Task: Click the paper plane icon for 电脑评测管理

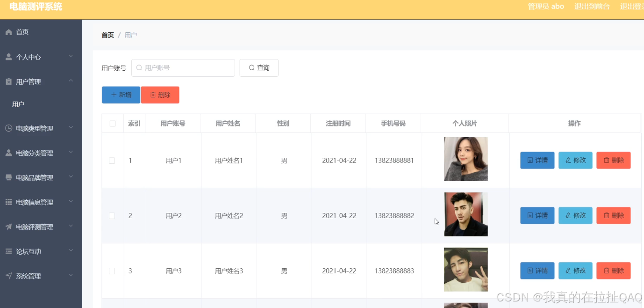Action: (x=8, y=227)
